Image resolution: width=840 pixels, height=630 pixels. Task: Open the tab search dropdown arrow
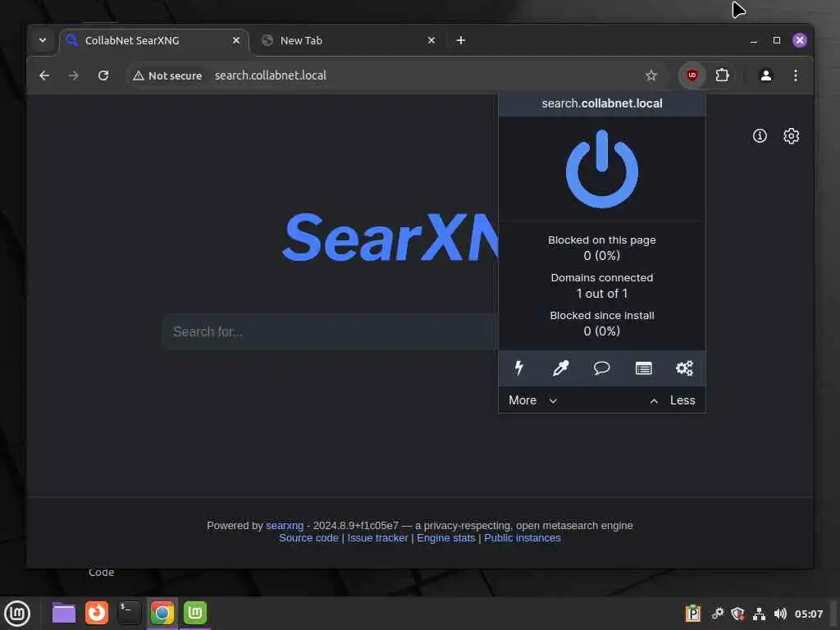(43, 40)
